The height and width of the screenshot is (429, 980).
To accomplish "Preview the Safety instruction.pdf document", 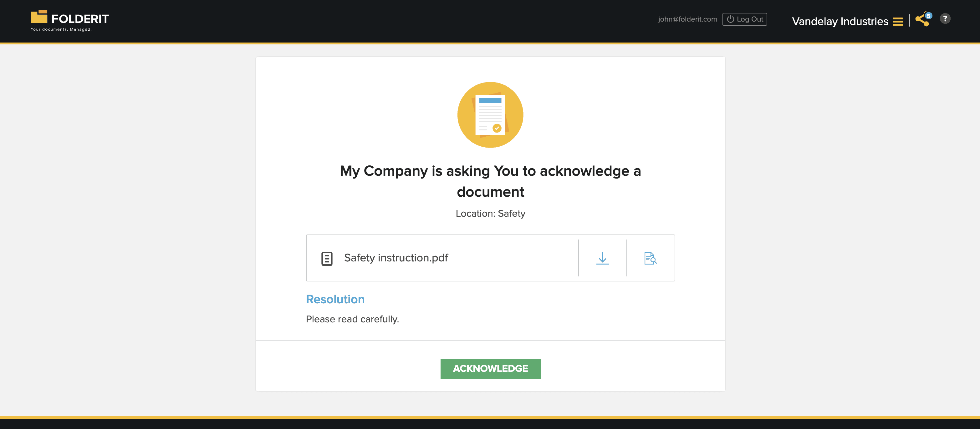I will [x=650, y=258].
